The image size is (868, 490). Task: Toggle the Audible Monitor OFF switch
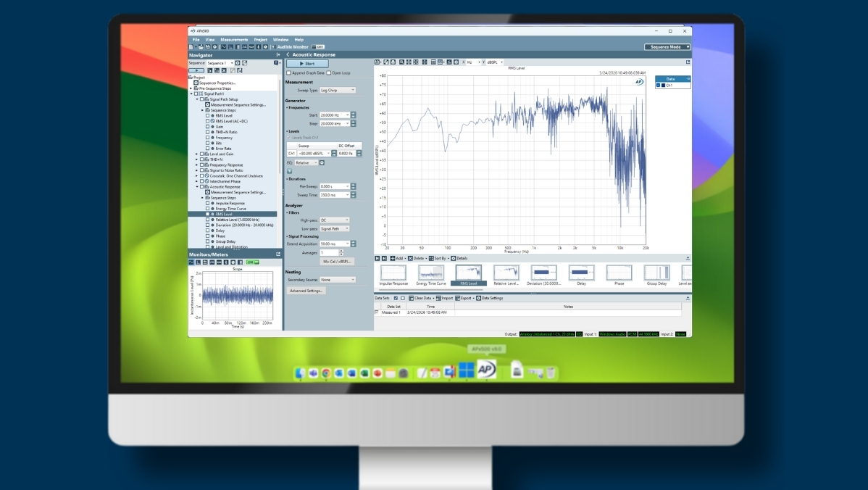click(318, 47)
